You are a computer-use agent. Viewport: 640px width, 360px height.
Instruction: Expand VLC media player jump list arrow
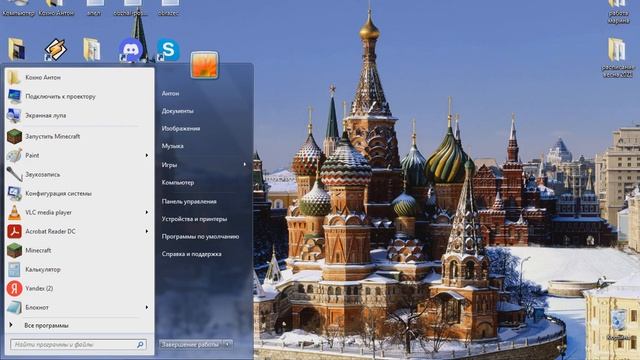tap(147, 212)
